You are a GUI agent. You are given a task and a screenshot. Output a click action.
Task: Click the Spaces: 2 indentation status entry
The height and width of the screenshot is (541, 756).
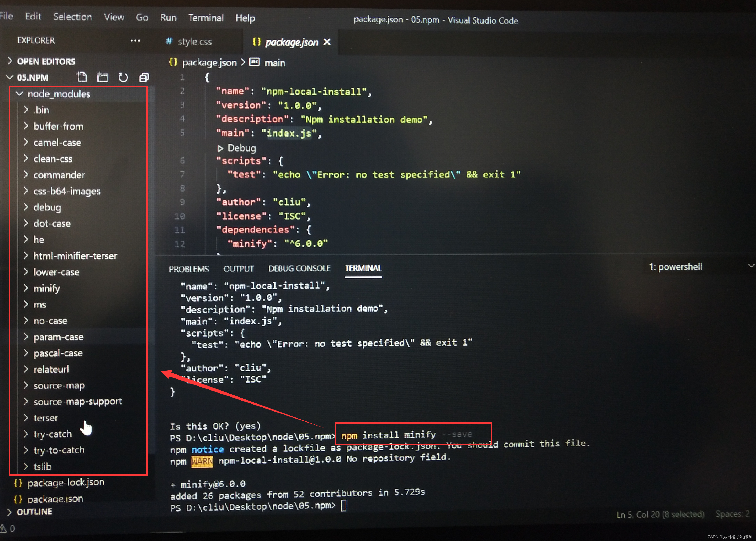(732, 514)
